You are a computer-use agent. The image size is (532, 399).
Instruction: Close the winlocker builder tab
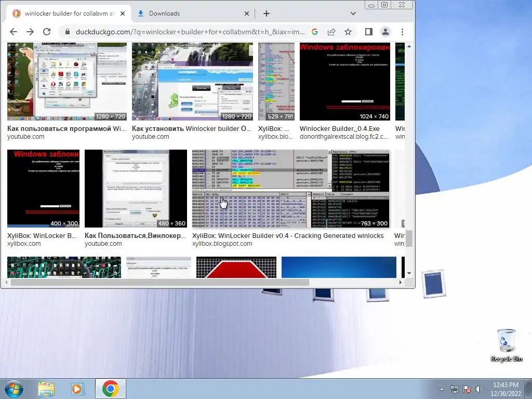coord(123,14)
